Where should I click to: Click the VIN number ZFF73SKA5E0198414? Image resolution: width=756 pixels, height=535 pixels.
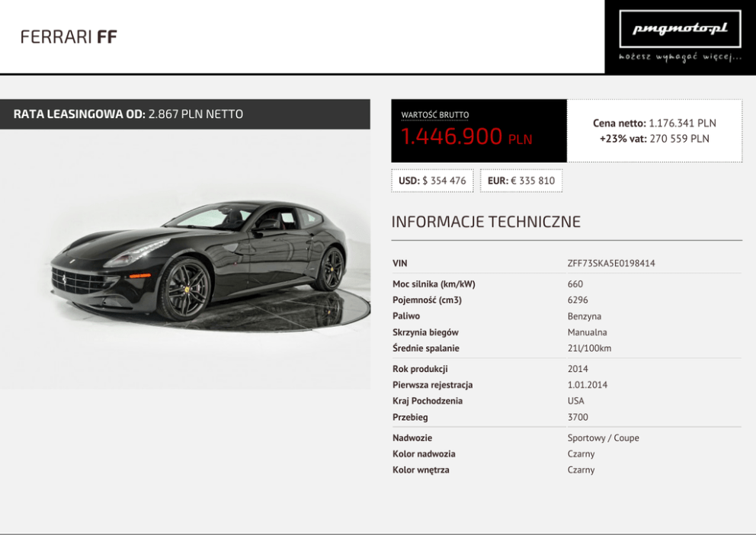(610, 264)
